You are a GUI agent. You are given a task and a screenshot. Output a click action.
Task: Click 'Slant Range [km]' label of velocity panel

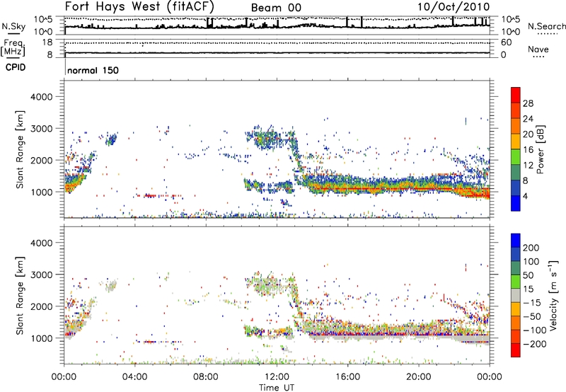[20, 295]
